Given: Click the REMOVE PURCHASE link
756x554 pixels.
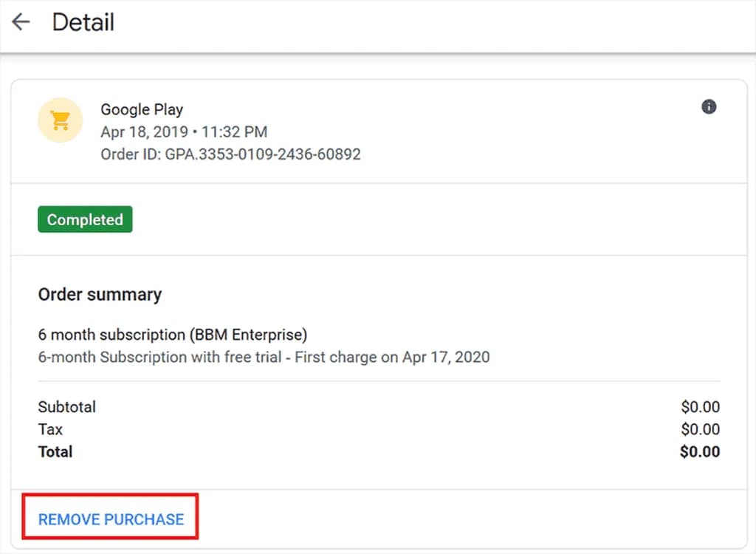Looking at the screenshot, I should point(111,519).
